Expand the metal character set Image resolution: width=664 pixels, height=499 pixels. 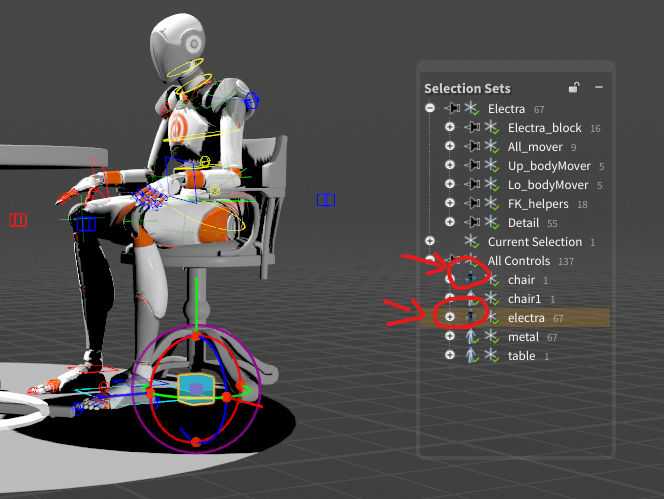click(450, 336)
